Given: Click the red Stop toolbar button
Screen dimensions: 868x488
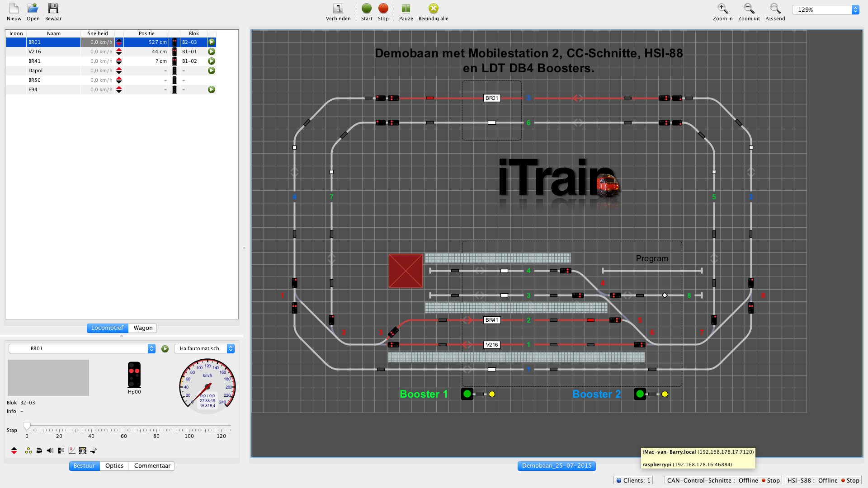Looking at the screenshot, I should [383, 12].
